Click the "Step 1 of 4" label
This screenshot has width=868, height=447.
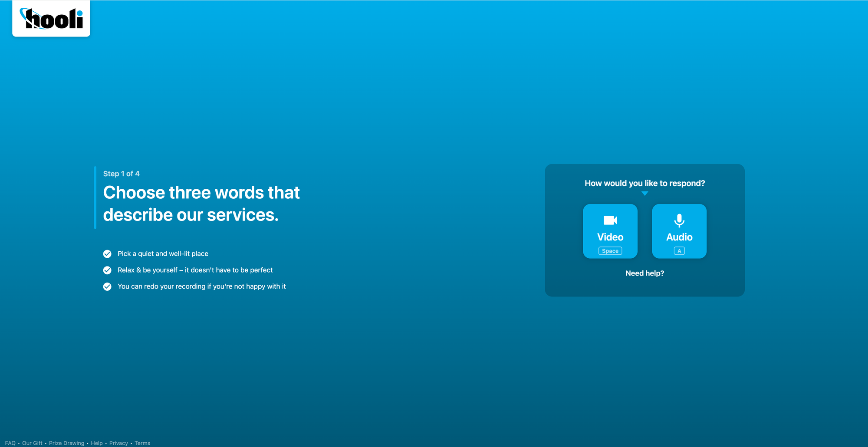122,174
